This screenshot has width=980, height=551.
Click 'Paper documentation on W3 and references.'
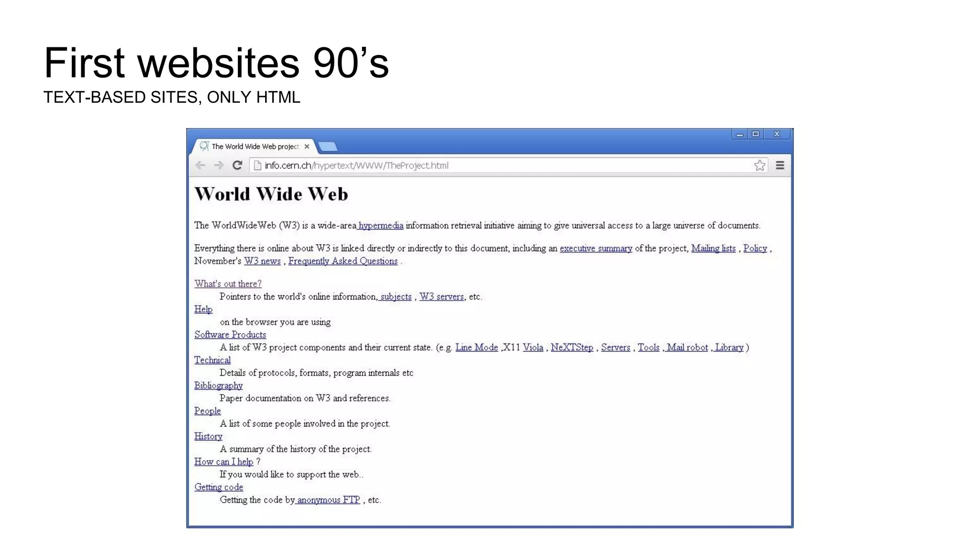coord(305,398)
